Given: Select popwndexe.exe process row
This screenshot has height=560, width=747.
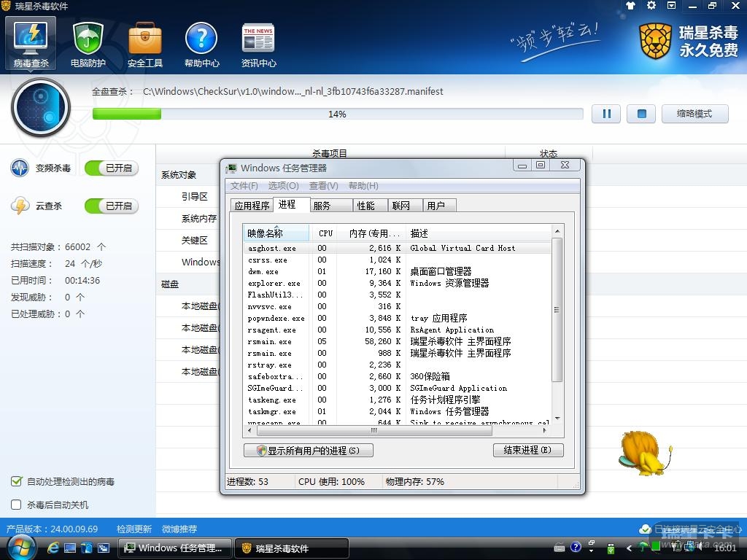Looking at the screenshot, I should 398,318.
